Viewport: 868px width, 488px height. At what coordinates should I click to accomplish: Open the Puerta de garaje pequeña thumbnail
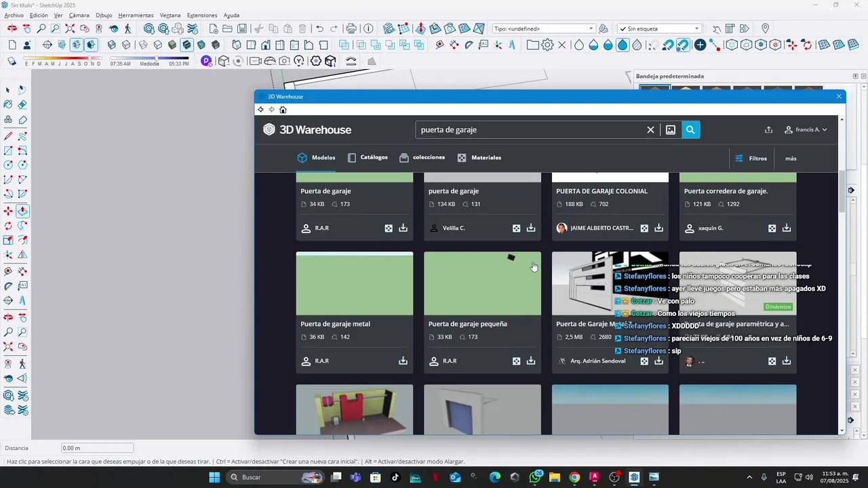pos(482,283)
